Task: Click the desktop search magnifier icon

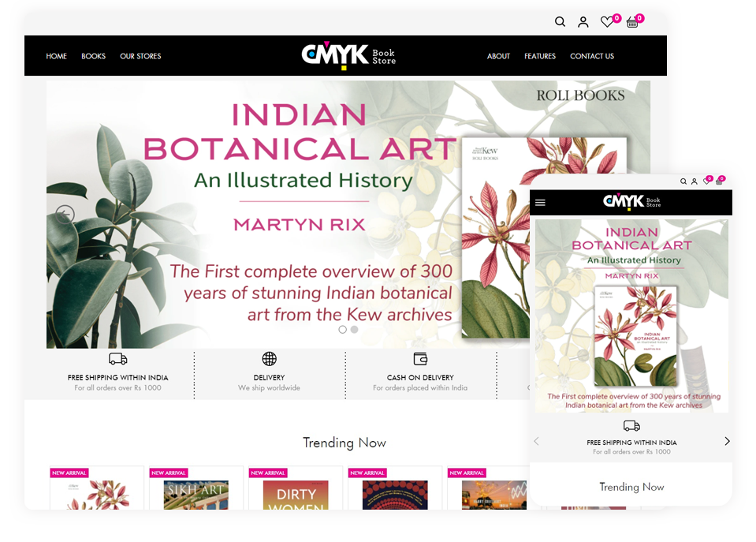Action: click(560, 22)
